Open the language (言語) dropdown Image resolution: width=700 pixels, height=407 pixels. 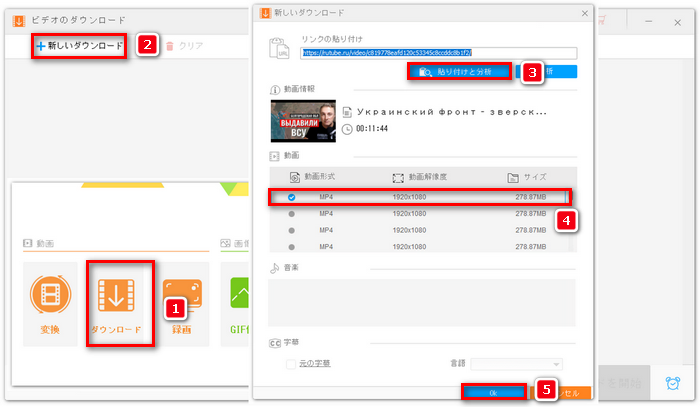point(517,364)
